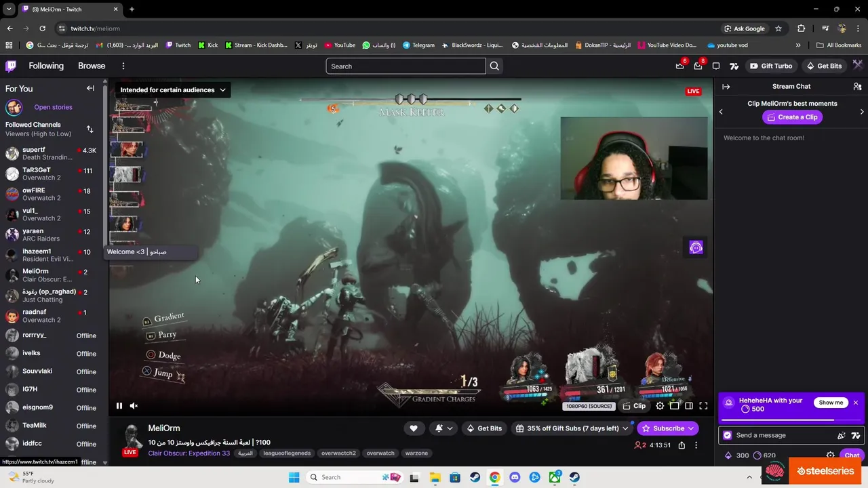
Task: Sort followed channels by viewers
Action: (x=90, y=129)
